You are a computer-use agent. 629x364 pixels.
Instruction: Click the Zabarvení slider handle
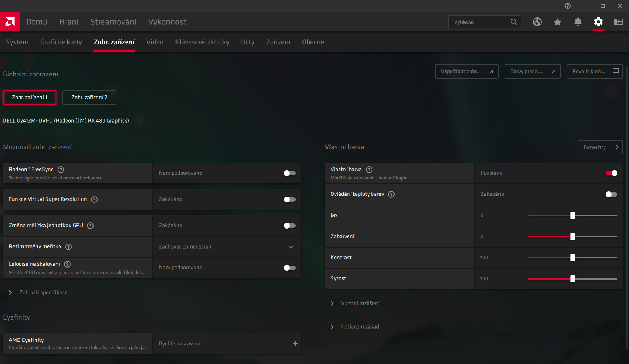tap(573, 237)
